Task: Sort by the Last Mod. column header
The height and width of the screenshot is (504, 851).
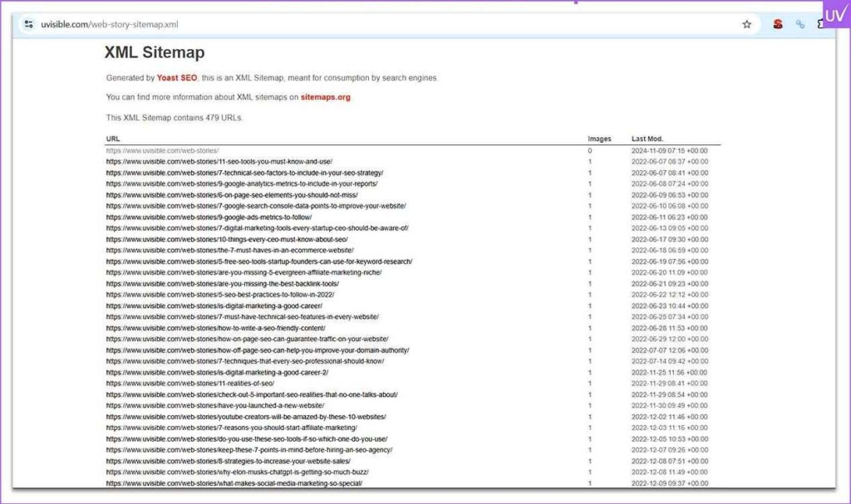Action: 647,139
